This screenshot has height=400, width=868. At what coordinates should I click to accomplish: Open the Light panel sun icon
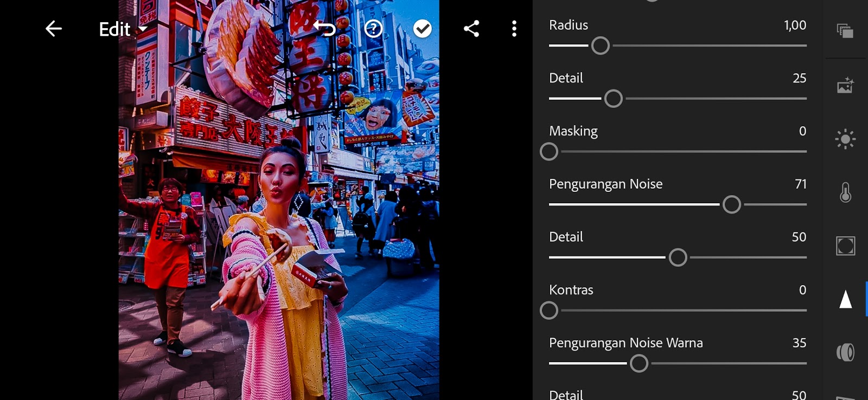click(x=845, y=139)
